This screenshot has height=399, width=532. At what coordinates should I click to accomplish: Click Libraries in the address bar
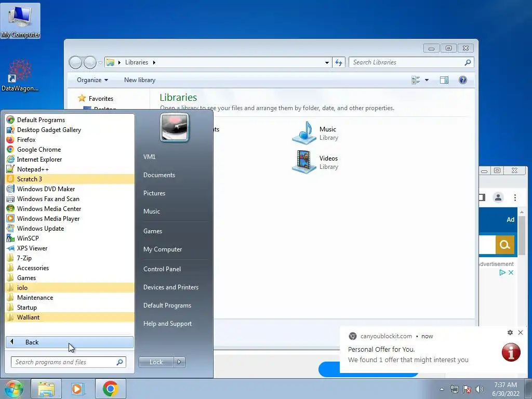click(137, 62)
